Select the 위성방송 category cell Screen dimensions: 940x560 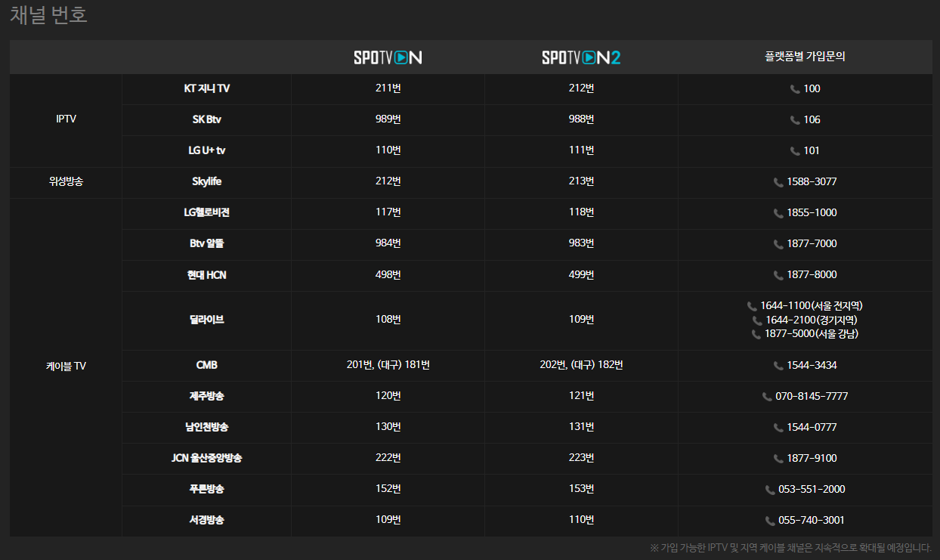coord(66,182)
